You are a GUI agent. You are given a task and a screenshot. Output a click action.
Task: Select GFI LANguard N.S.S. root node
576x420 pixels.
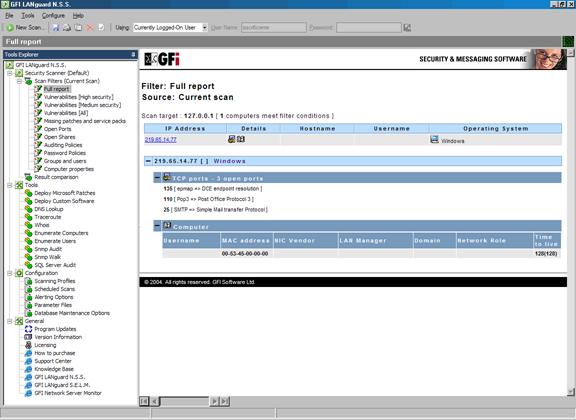[40, 65]
